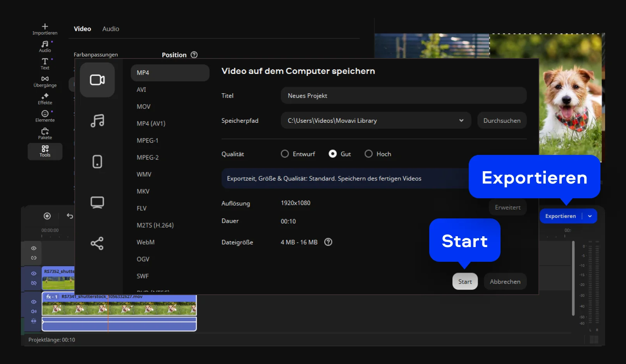
Task: Click help icon next to Position
Action: click(194, 55)
